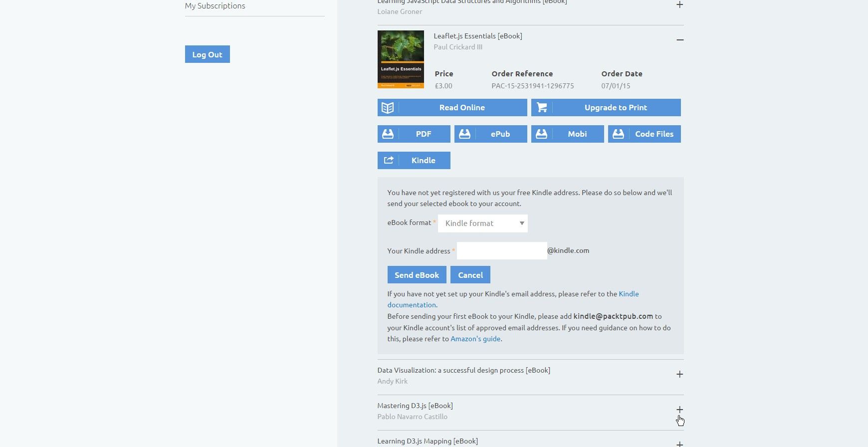Click the Mastering D3.js [eBook] title
The height and width of the screenshot is (447, 868).
(415, 406)
